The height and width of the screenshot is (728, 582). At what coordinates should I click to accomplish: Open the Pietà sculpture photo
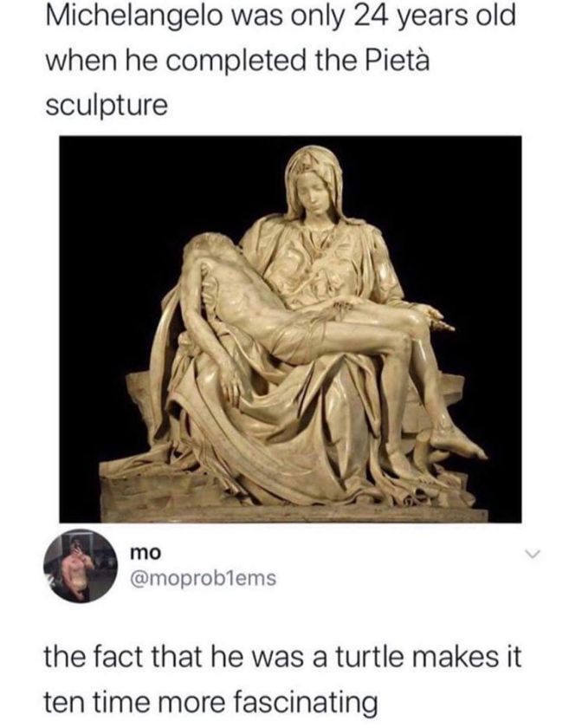[290, 329]
